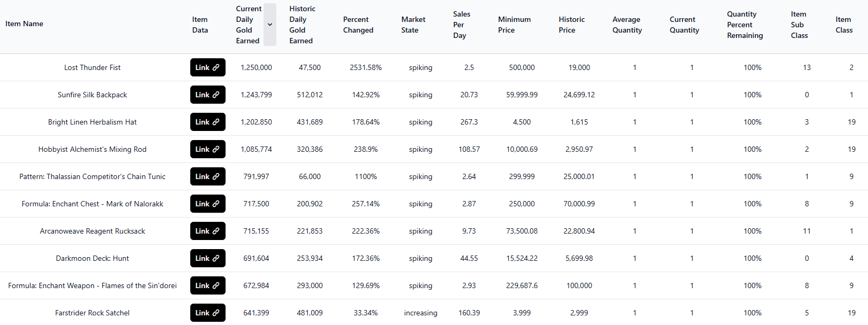868x325 pixels.
Task: Sort by Item Name column header
Action: (x=24, y=24)
